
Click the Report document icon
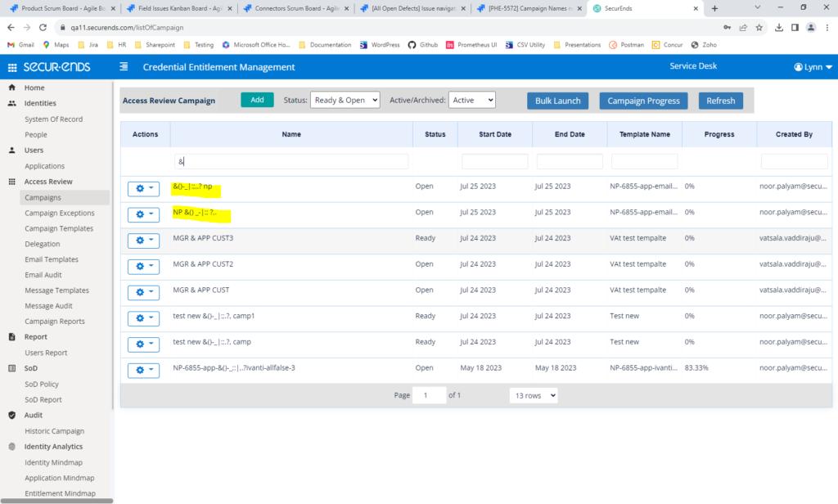coord(11,337)
